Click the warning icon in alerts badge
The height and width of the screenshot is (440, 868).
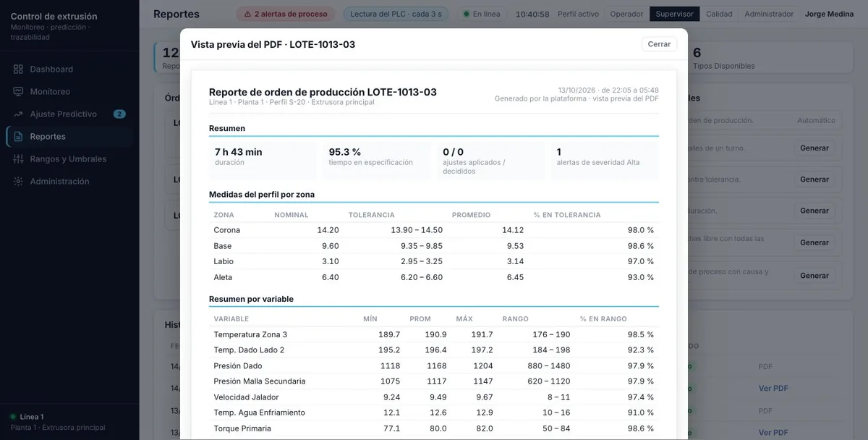247,14
